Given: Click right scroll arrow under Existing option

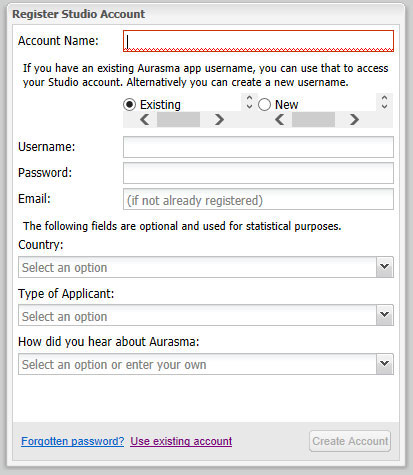Looking at the screenshot, I should pos(219,119).
